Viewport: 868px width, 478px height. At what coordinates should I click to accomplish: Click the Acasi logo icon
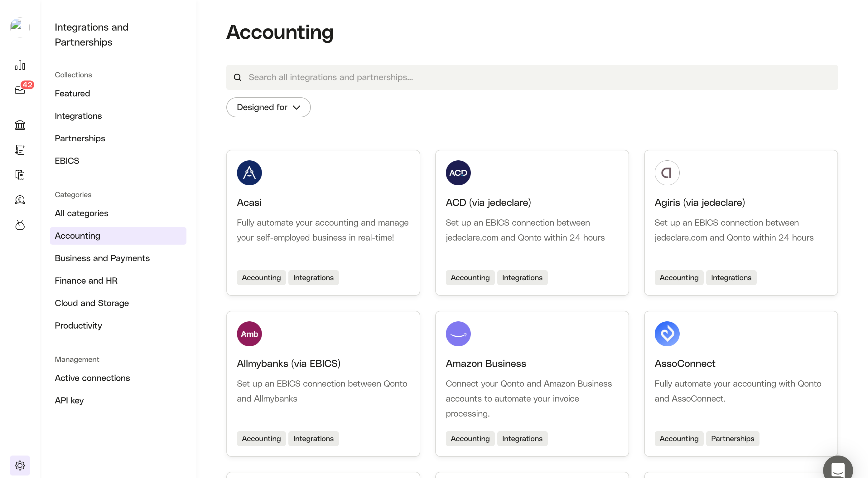(x=249, y=173)
